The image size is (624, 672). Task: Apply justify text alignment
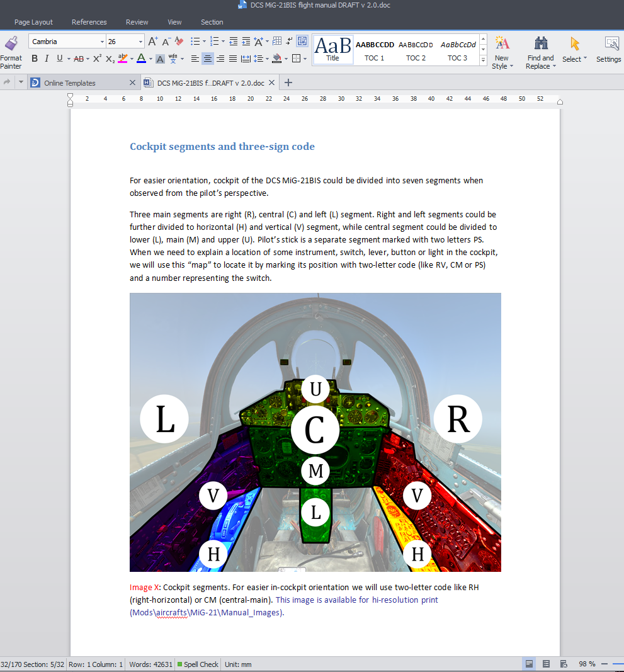click(233, 59)
